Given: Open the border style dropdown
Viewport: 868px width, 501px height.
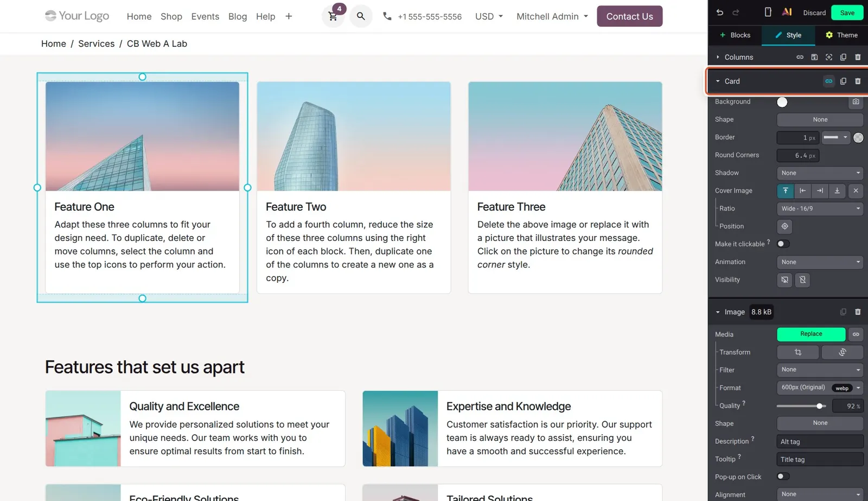Looking at the screenshot, I should [835, 137].
